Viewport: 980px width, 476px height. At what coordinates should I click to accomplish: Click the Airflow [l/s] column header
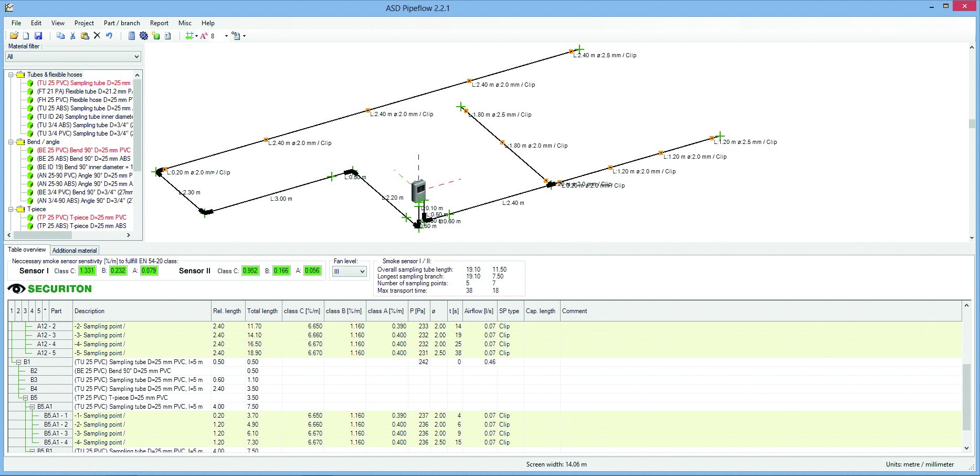(479, 311)
